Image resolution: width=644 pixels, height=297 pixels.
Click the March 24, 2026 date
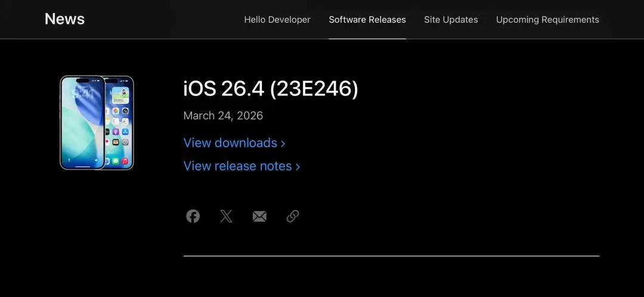(x=223, y=116)
